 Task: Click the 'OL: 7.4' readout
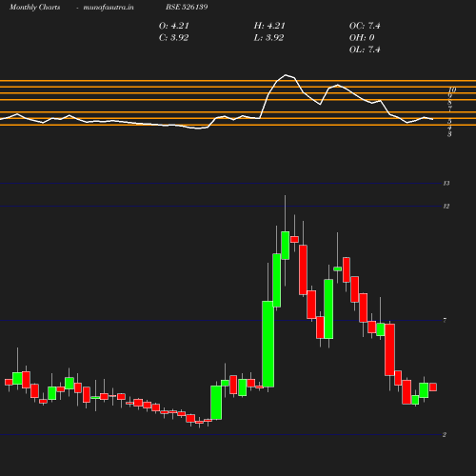(x=365, y=50)
